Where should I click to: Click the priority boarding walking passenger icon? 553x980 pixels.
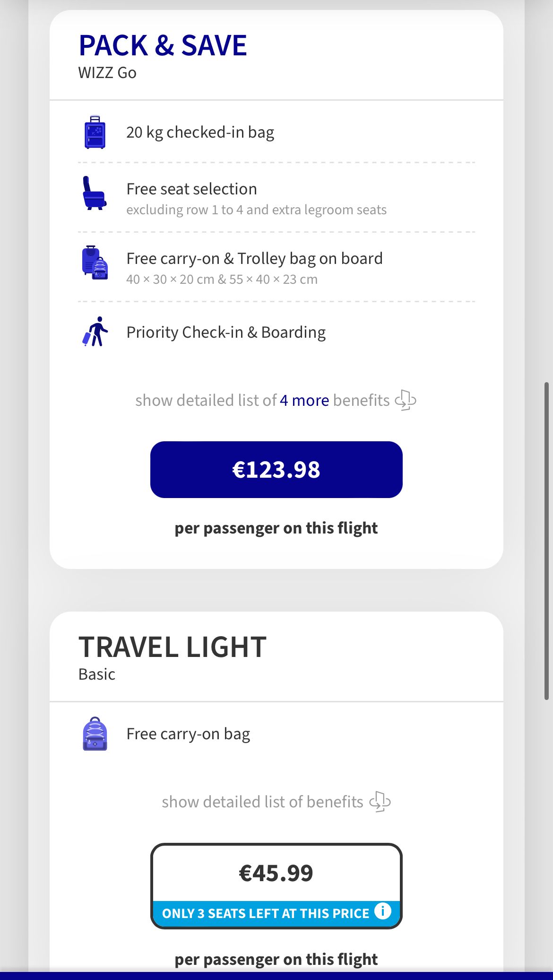95,332
